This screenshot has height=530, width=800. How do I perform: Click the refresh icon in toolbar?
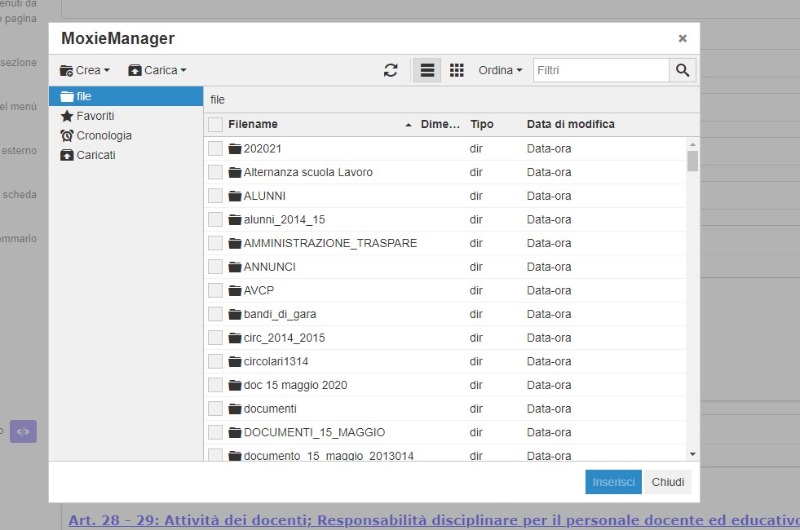pyautogui.click(x=391, y=70)
